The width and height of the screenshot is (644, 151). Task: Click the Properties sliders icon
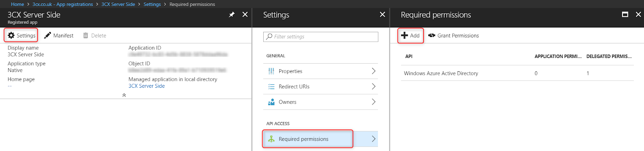(x=271, y=71)
